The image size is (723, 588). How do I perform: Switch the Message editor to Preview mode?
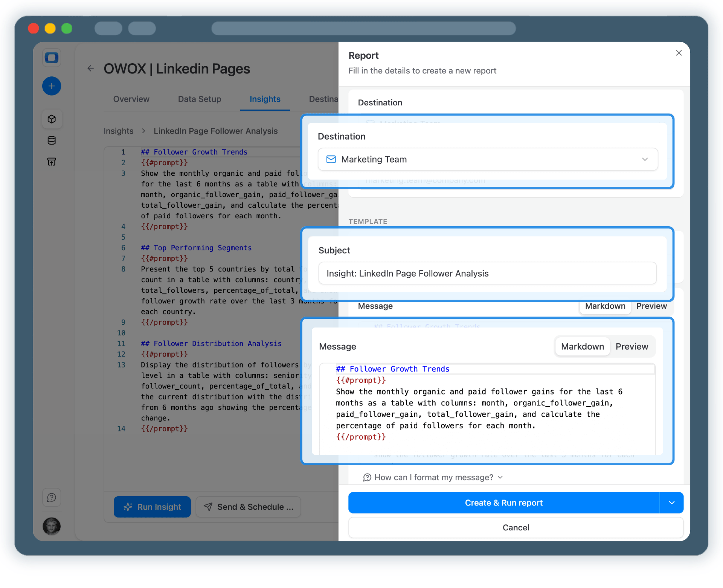coord(632,346)
